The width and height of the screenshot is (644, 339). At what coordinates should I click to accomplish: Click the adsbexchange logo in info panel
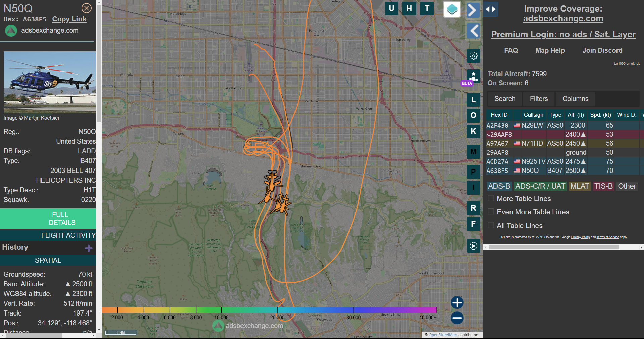click(x=11, y=31)
